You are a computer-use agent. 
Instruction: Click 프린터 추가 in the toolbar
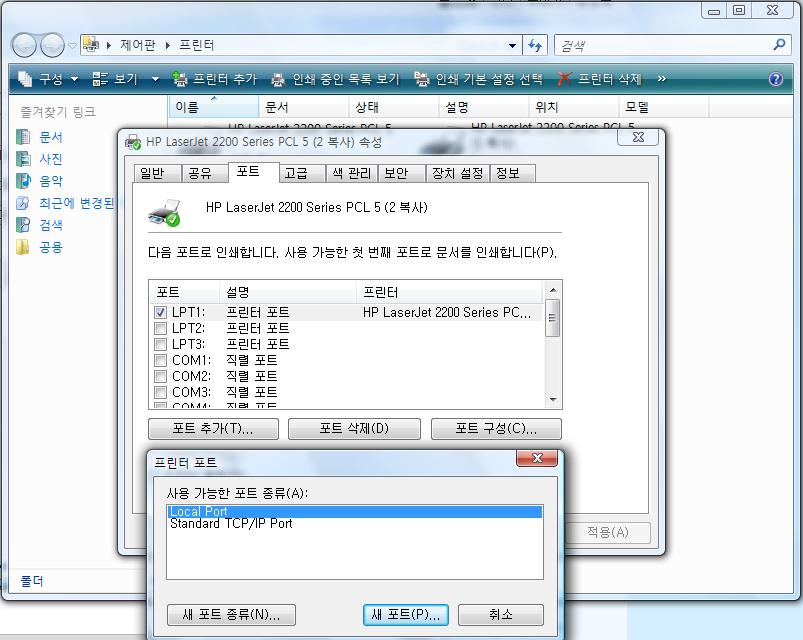coord(215,79)
